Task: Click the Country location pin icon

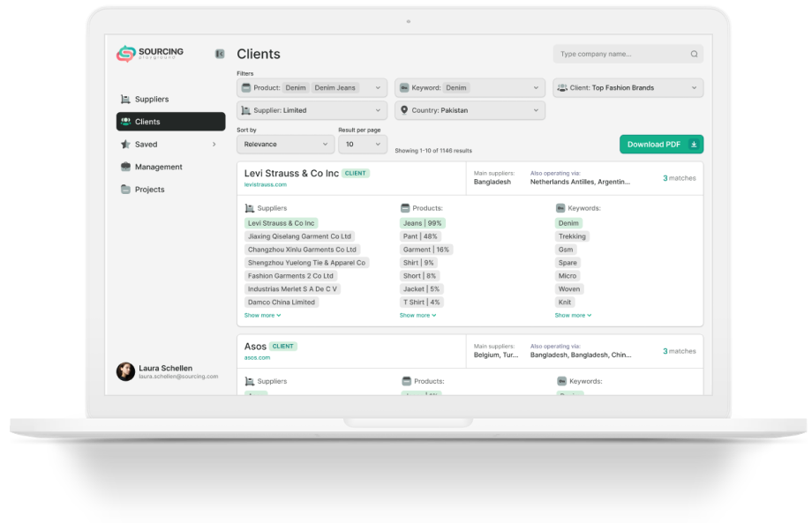Action: coord(404,110)
